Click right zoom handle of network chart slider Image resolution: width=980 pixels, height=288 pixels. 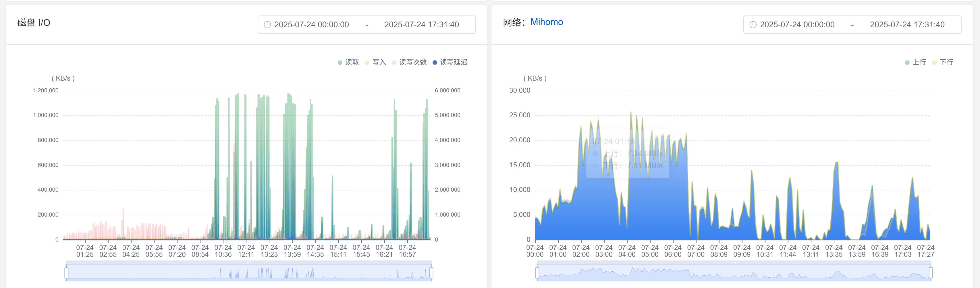coord(931,273)
